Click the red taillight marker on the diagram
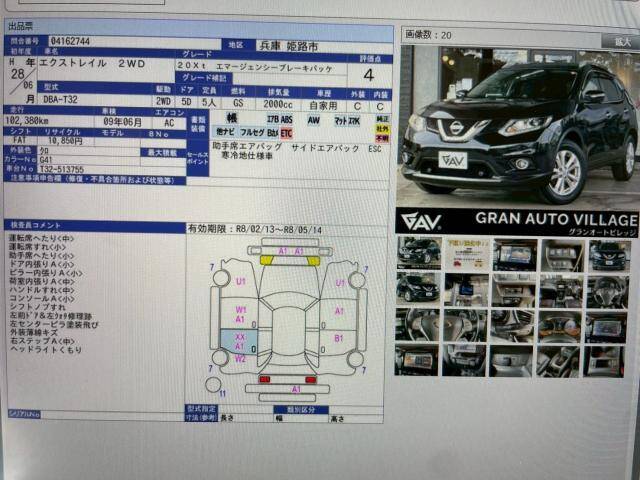Viewport: 640px width, 480px height. (265, 380)
